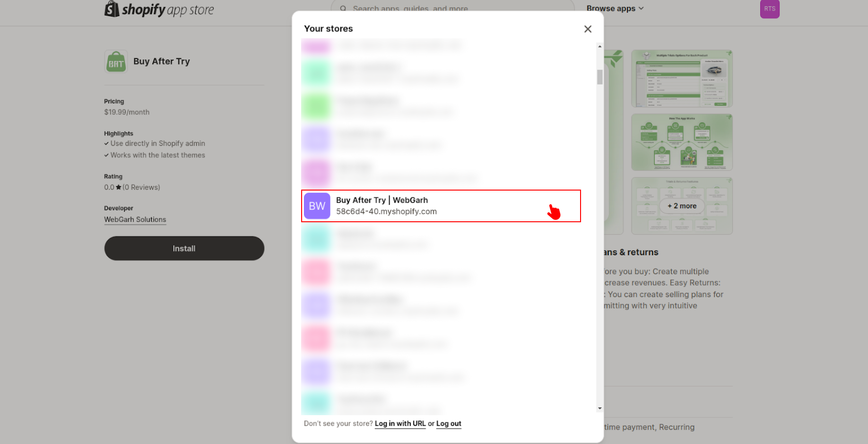Click the rating star icon
The width and height of the screenshot is (868, 444).
(119, 187)
